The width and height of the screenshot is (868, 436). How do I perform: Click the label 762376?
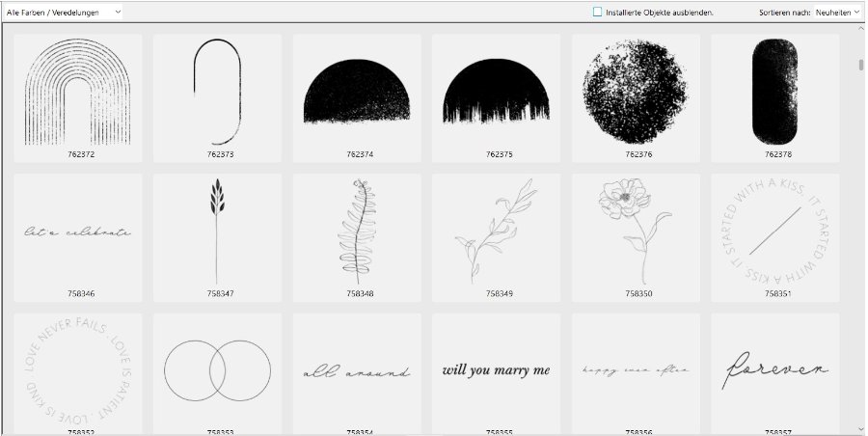(638, 154)
